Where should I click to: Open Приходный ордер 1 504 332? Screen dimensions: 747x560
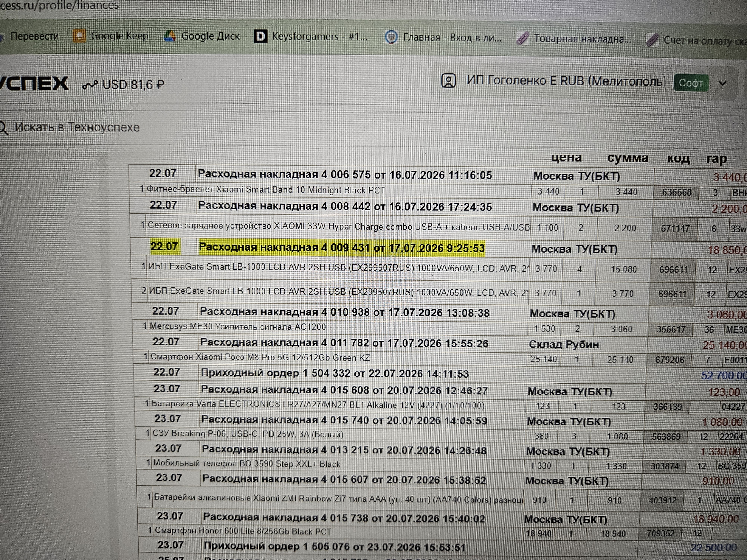(x=334, y=373)
